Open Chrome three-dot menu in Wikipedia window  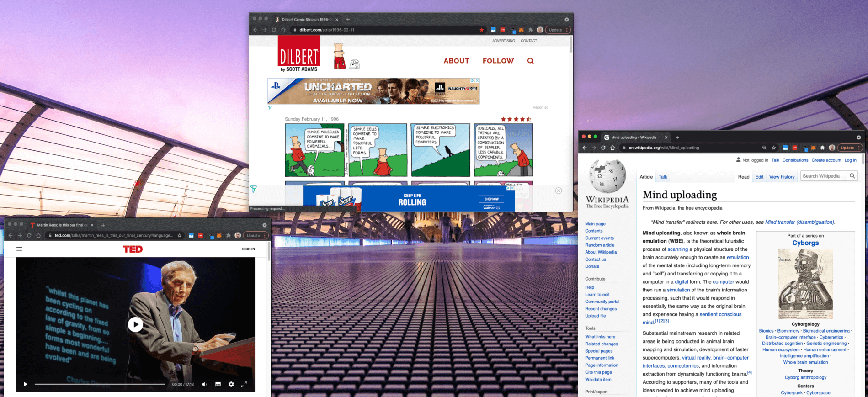(x=859, y=148)
